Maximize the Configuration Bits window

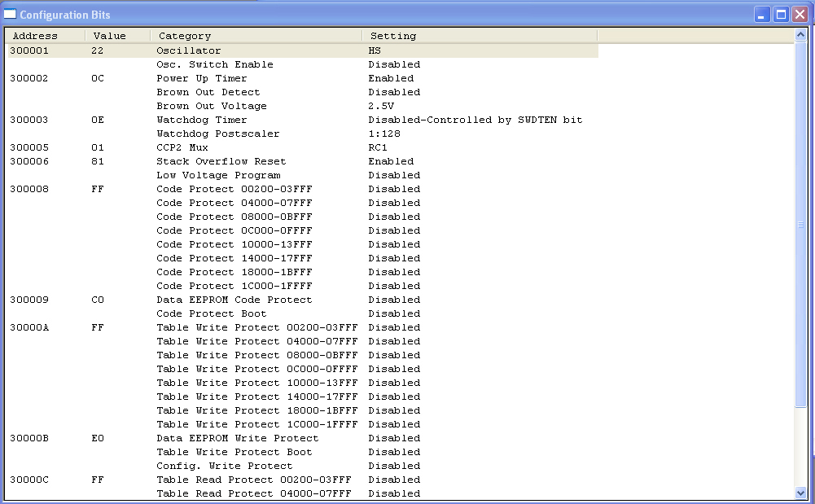pyautogui.click(x=781, y=15)
